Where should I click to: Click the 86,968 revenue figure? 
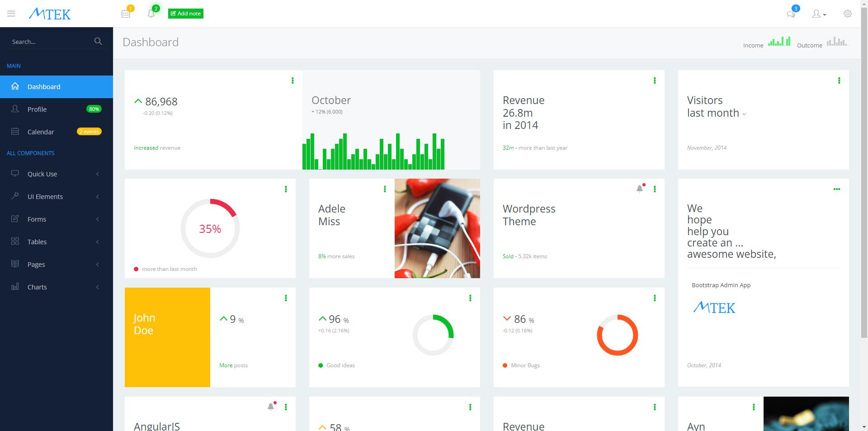coord(161,102)
